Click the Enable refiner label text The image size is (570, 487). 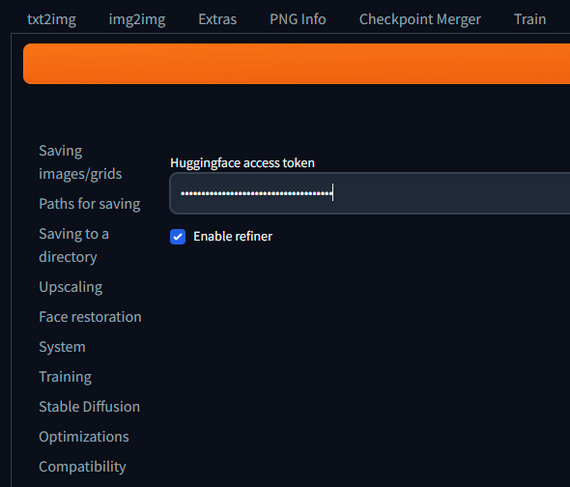[x=233, y=237]
